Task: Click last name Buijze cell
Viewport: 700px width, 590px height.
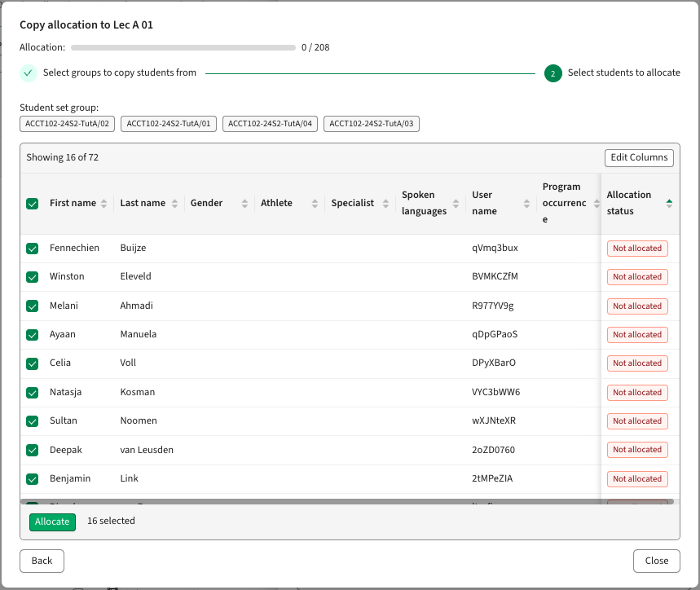Action: [133, 248]
